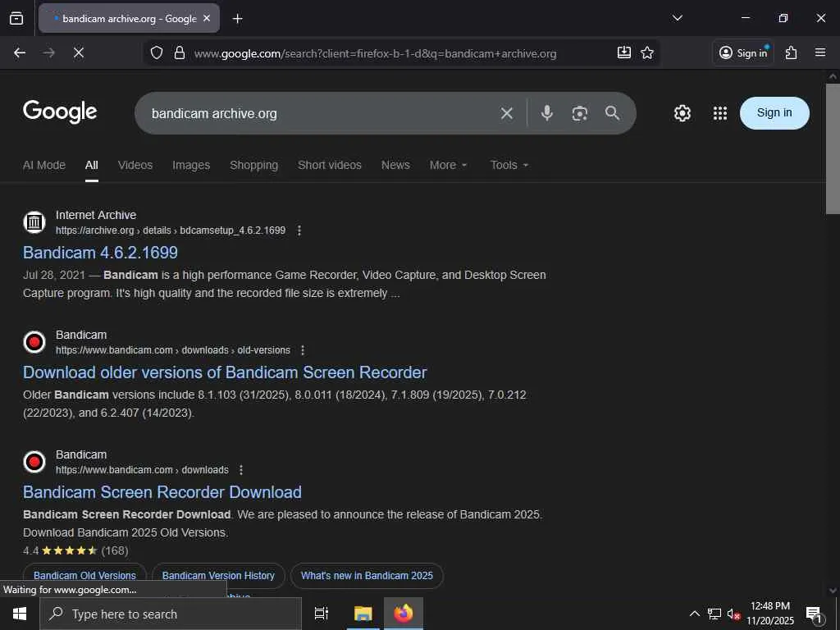Click Bandicam favicon of downloads result

click(34, 461)
